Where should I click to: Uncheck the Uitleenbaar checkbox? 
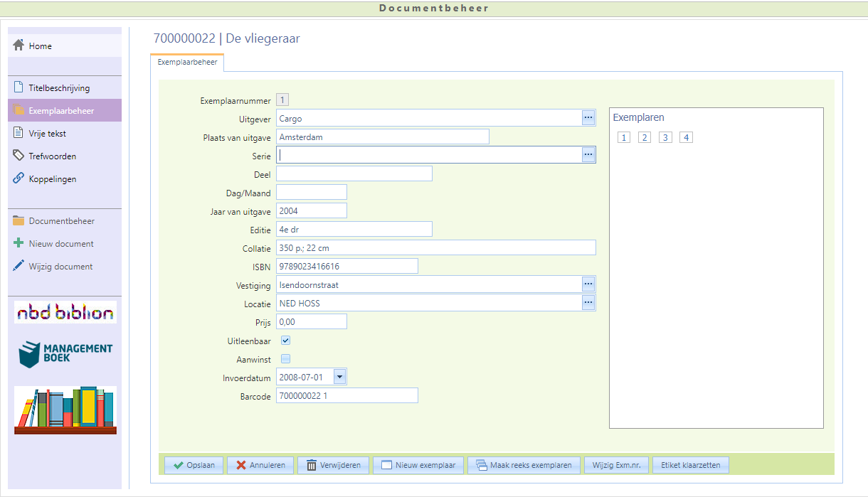click(x=286, y=341)
